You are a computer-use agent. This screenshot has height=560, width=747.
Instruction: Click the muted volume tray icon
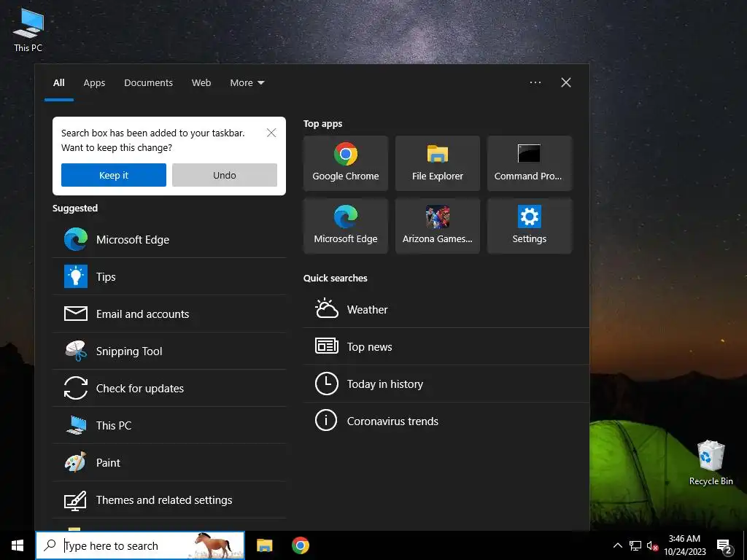[x=652, y=546]
